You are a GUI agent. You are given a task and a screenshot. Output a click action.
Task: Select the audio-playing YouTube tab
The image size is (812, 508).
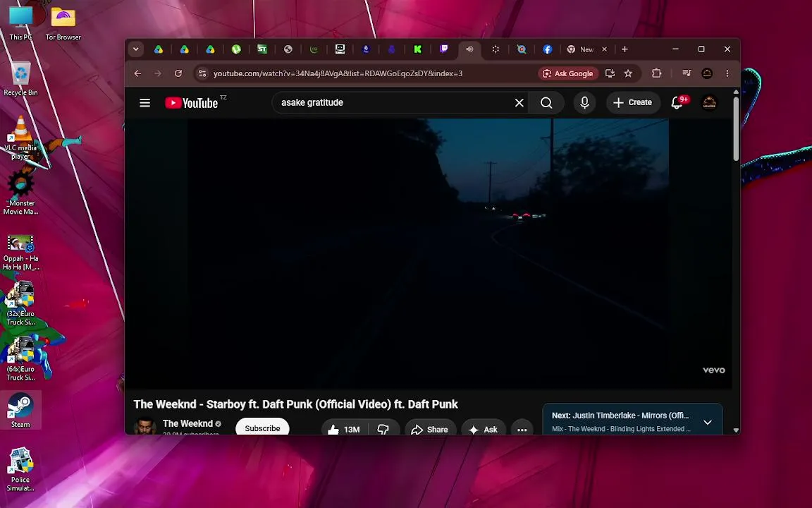[x=469, y=49]
